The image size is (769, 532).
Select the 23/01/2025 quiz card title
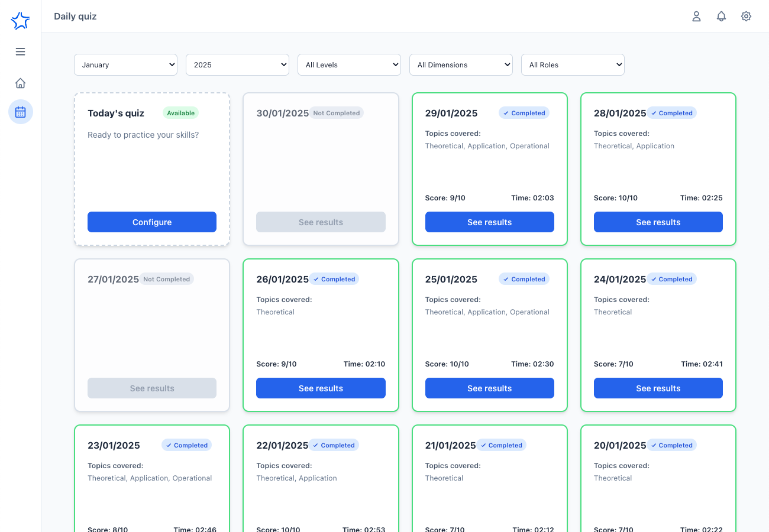[x=114, y=446]
